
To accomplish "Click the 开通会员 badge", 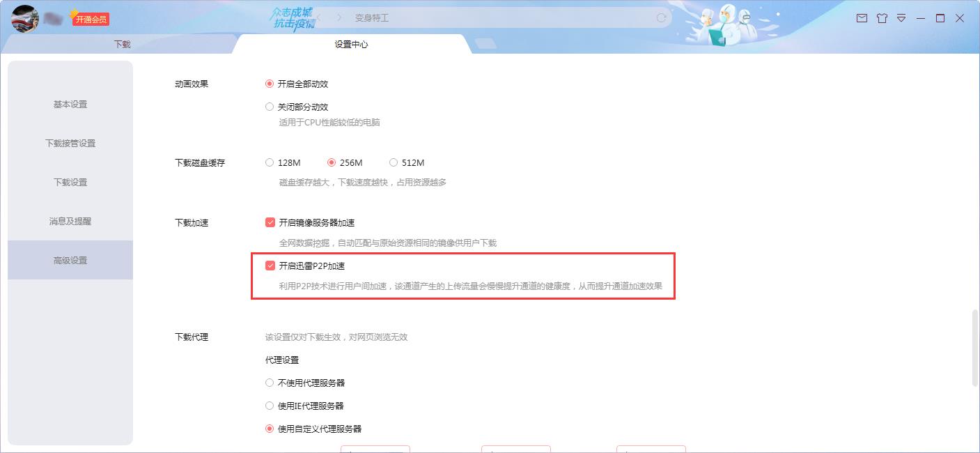I will tap(91, 20).
